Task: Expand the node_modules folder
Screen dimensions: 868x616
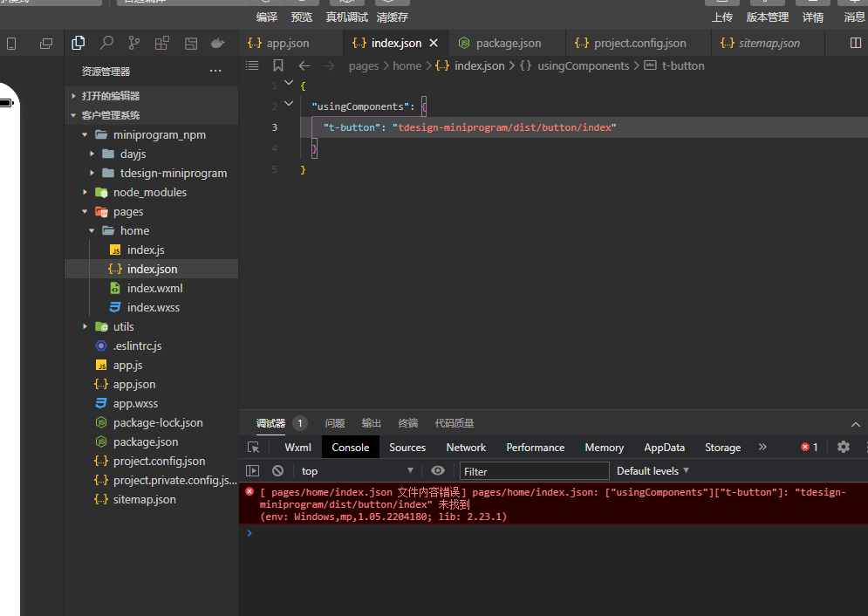Action: [x=85, y=192]
